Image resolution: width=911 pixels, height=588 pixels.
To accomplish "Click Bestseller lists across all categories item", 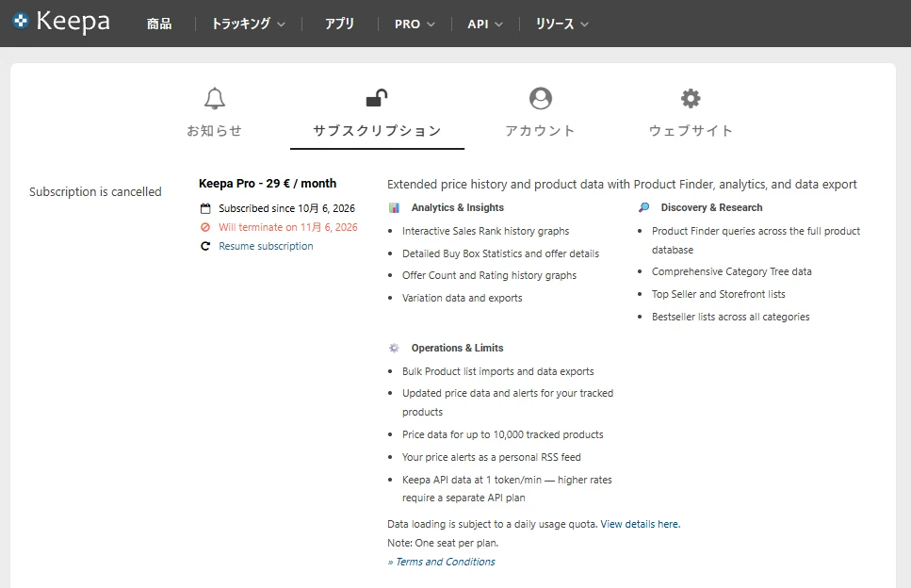I will (x=730, y=317).
